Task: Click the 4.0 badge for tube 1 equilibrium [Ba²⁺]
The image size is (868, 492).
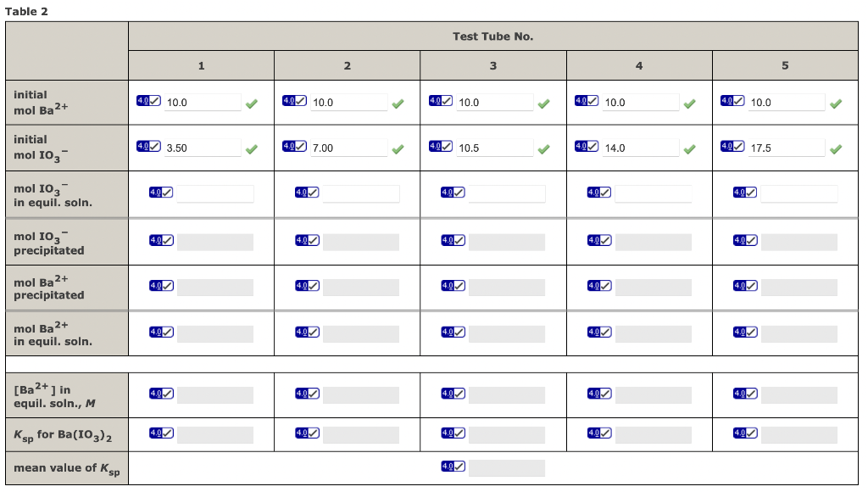Action: [159, 393]
